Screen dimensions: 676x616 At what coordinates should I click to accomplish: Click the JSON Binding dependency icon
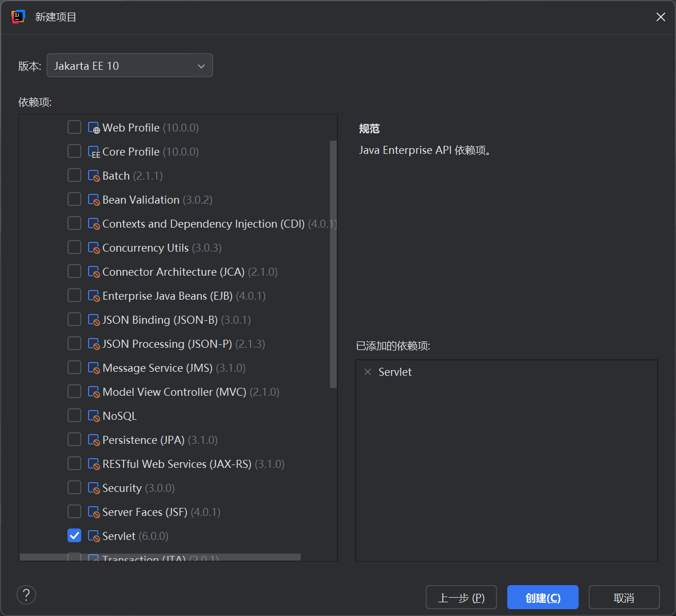click(x=94, y=320)
